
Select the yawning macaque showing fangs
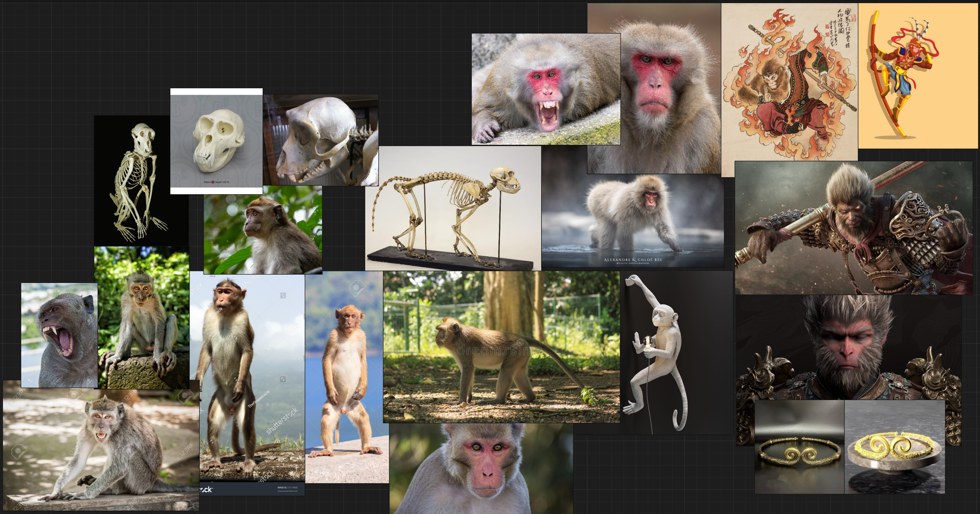click(x=59, y=335)
